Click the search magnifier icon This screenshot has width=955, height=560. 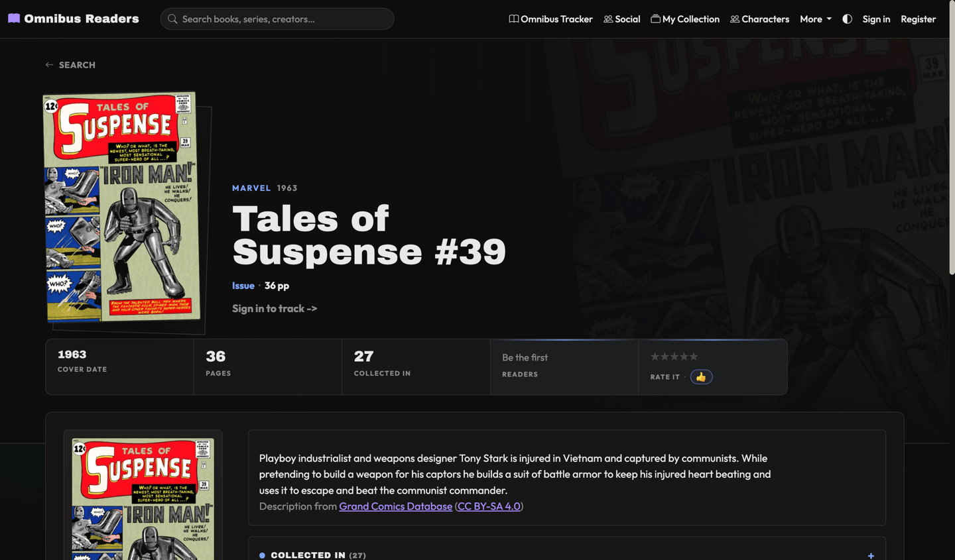pyautogui.click(x=172, y=19)
